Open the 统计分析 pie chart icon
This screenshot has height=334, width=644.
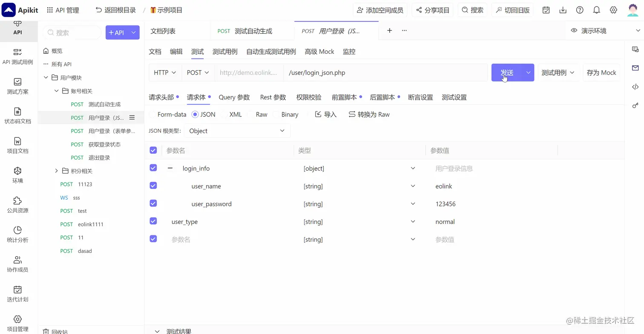(x=17, y=230)
